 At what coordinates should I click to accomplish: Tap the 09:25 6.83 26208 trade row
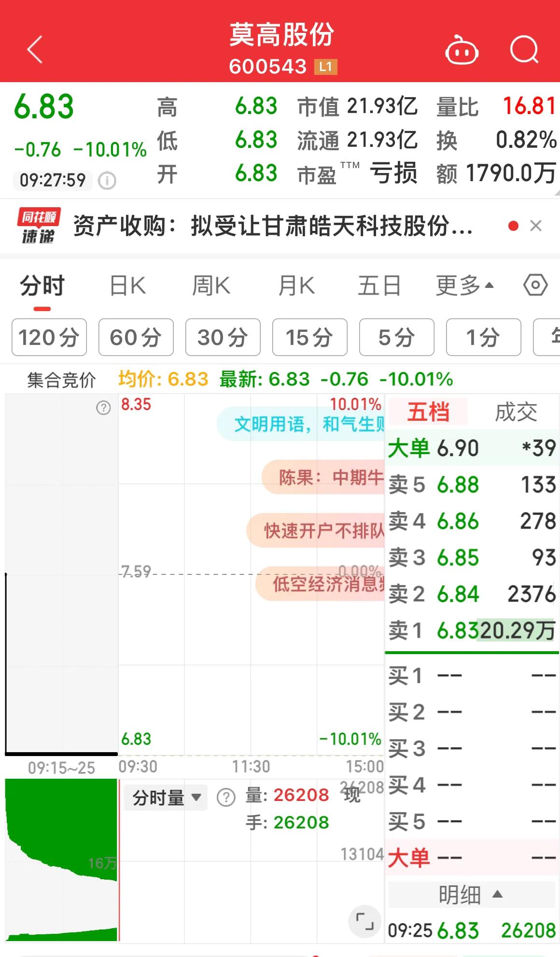click(x=472, y=930)
